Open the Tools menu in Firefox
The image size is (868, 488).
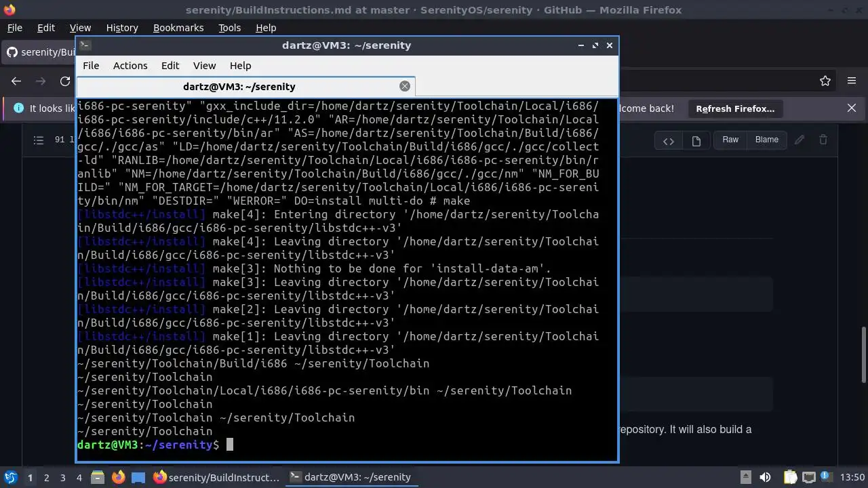tap(229, 28)
